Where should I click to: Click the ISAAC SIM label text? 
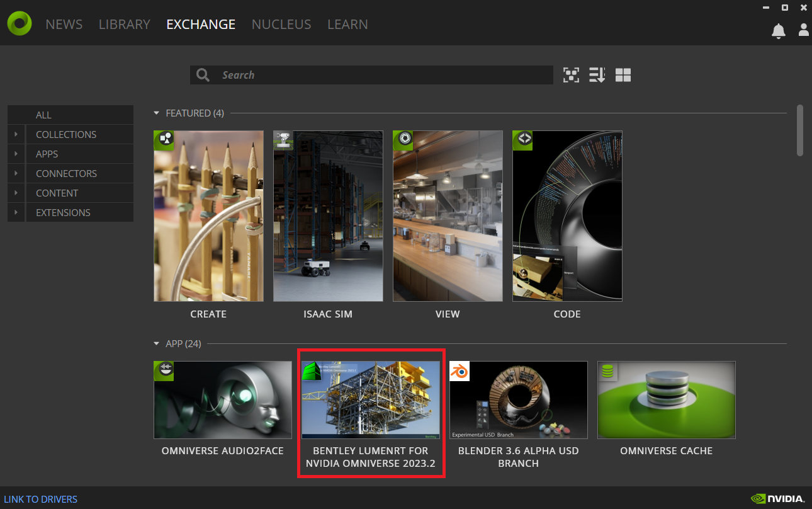328,314
